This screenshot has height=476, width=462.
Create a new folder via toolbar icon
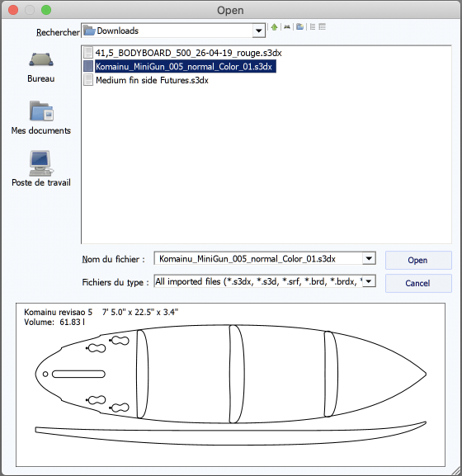300,27
